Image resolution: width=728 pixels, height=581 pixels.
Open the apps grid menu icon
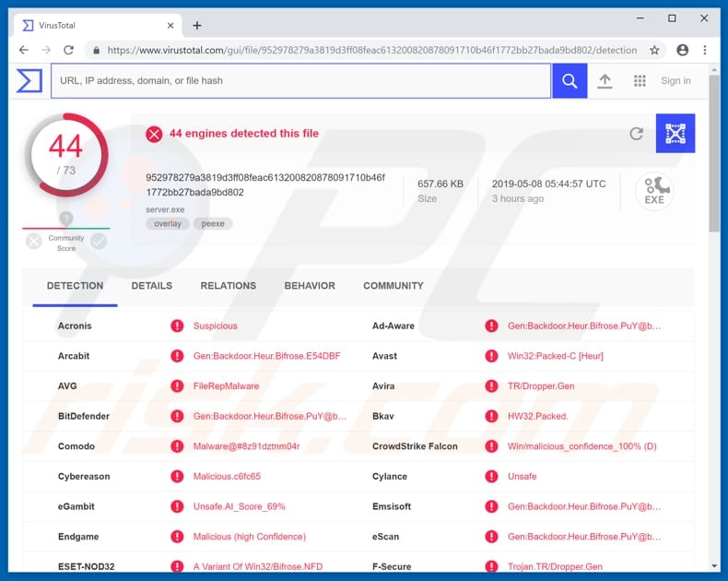[x=640, y=81]
